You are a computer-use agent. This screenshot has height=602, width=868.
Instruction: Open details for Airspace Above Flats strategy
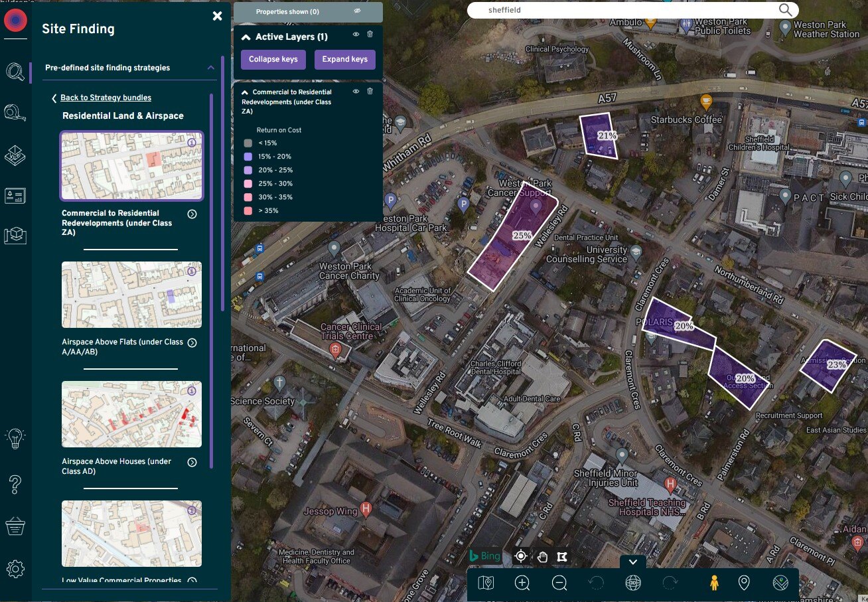click(192, 342)
